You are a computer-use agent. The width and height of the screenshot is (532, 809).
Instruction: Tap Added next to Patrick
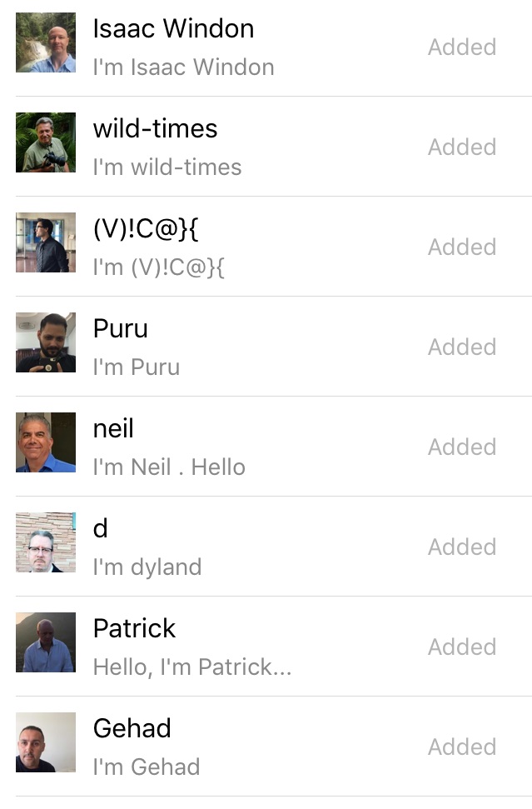tap(462, 647)
